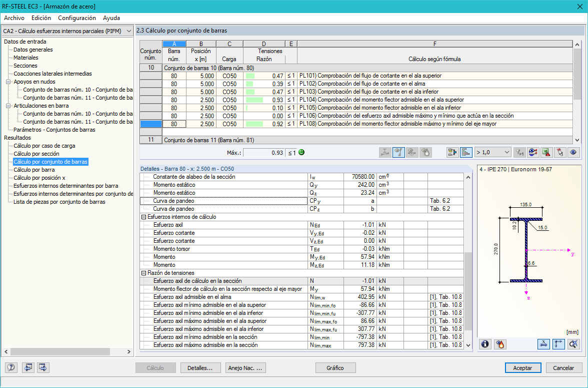588x388 pixels.
Task: Open 'Cálculo por posición x' results
Action: click(39, 178)
